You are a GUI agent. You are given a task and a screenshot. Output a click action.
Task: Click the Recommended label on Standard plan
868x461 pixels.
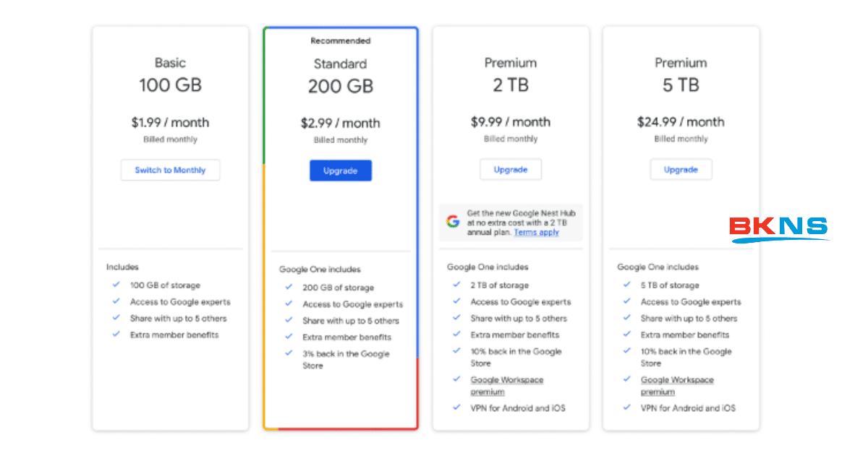click(340, 41)
